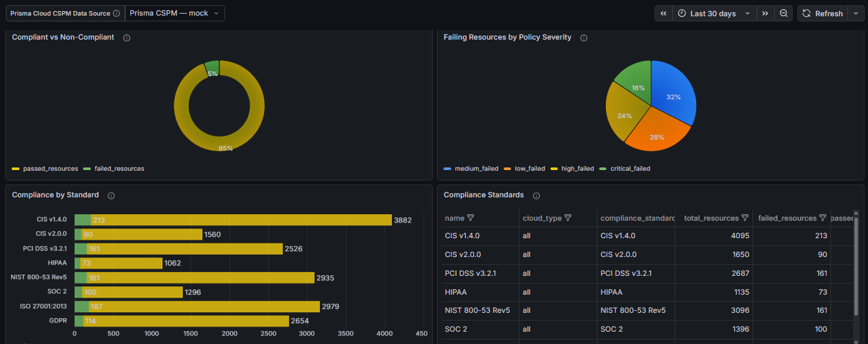Click the ISO 27001:2013 bar labeled 2979

click(x=204, y=306)
